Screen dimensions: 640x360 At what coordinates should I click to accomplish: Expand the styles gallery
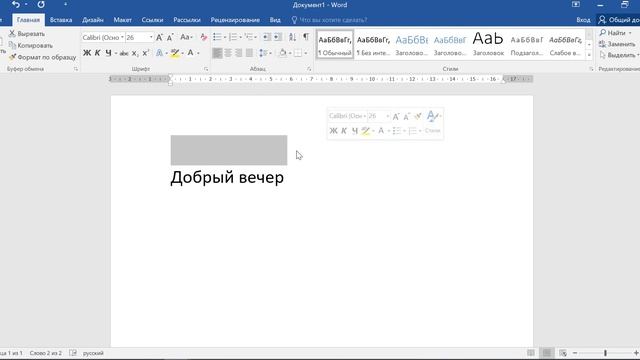click(589, 55)
